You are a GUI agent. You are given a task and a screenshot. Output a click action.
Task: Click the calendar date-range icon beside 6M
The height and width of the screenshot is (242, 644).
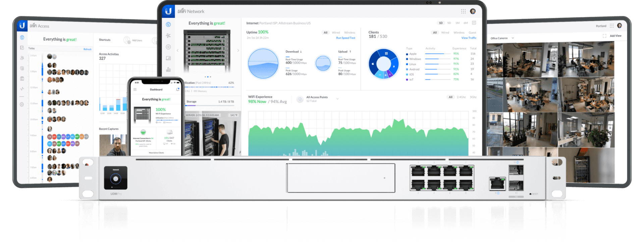pos(474,23)
